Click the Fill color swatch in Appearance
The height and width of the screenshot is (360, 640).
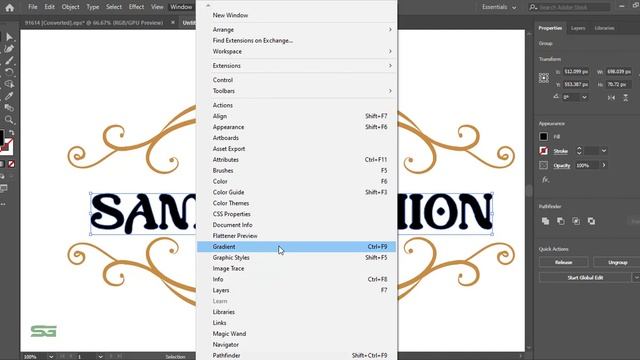tap(543, 137)
